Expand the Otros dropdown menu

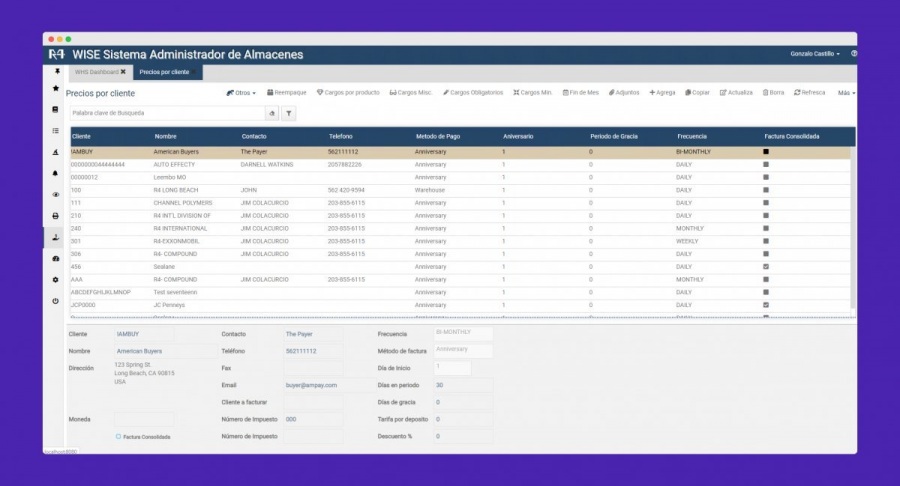(241, 92)
